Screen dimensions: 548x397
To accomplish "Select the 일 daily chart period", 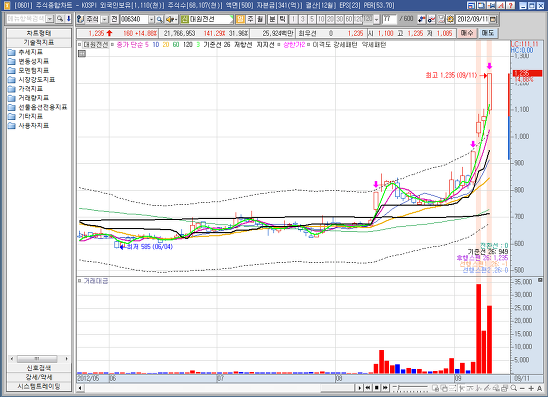I will [240, 19].
